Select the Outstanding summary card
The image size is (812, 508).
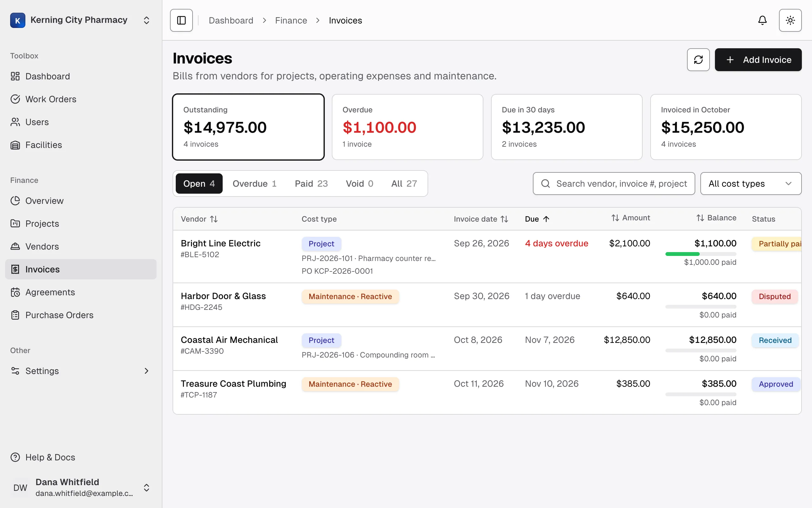pos(248,127)
